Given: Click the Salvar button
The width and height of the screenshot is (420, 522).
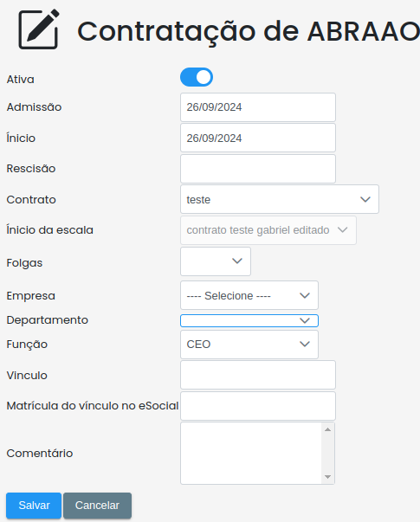Looking at the screenshot, I should click(x=34, y=506).
